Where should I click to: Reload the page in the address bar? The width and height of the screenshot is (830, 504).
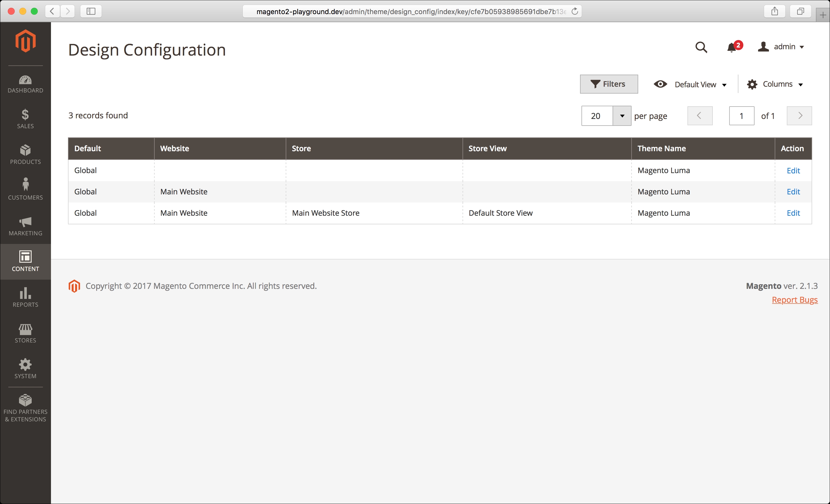click(x=575, y=12)
